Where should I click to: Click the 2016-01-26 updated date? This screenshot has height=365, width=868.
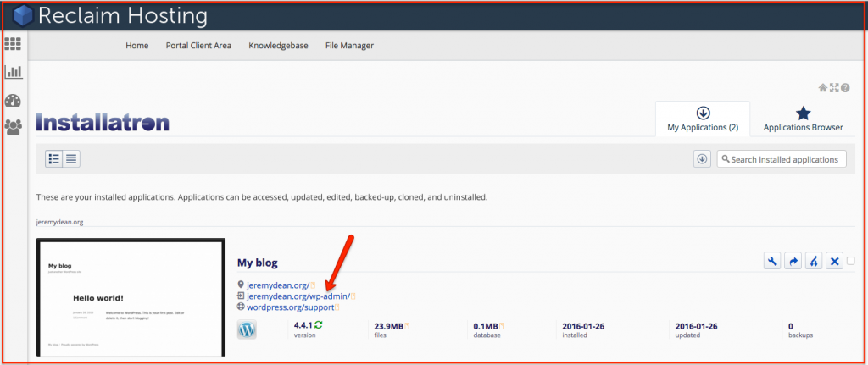point(697,326)
